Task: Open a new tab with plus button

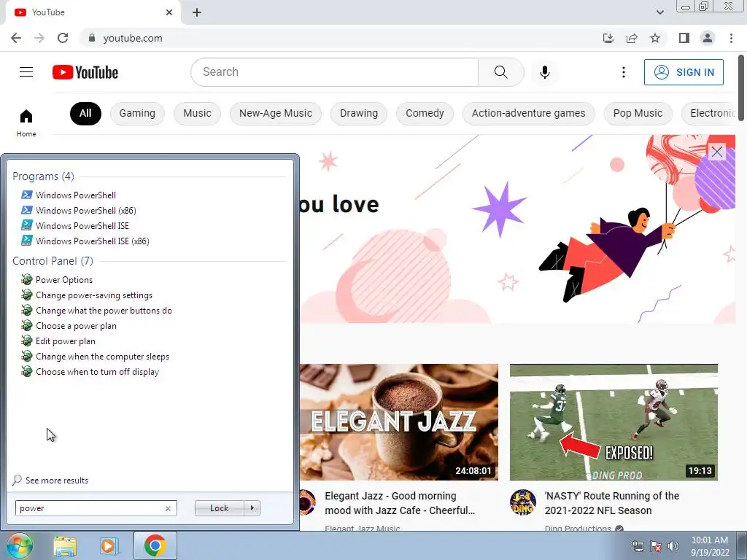Action: [x=197, y=12]
